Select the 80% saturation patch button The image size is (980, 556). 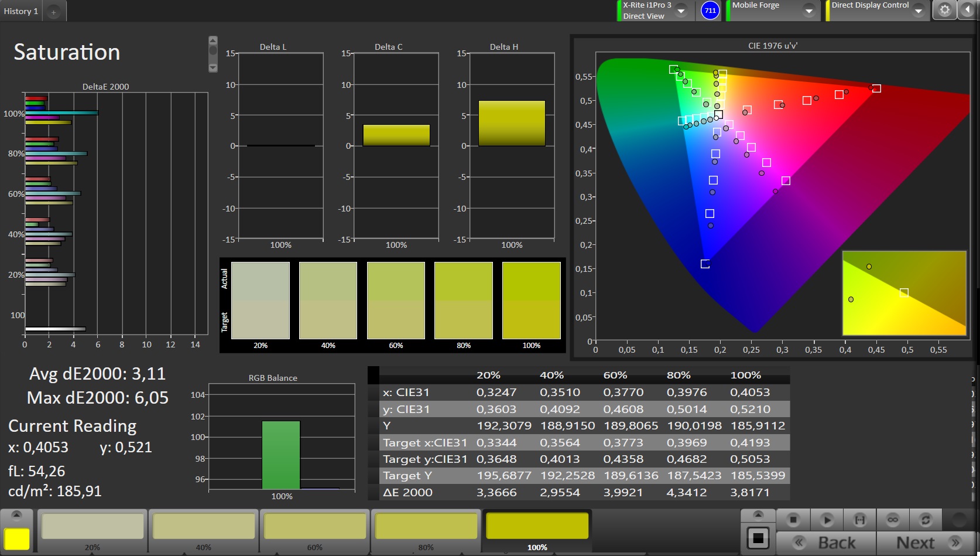[426, 531]
